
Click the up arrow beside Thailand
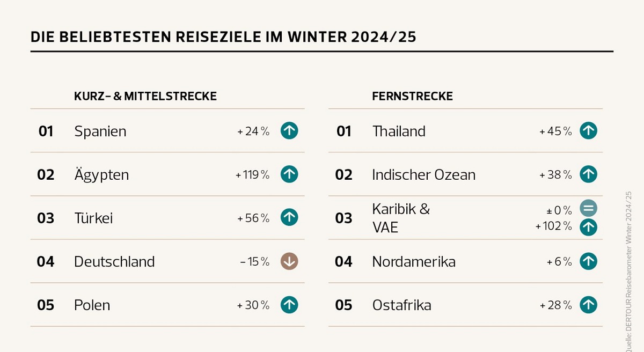[x=588, y=130]
